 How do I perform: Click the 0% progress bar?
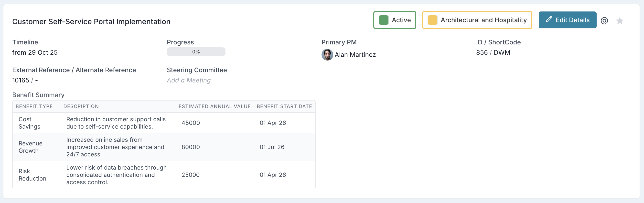196,52
